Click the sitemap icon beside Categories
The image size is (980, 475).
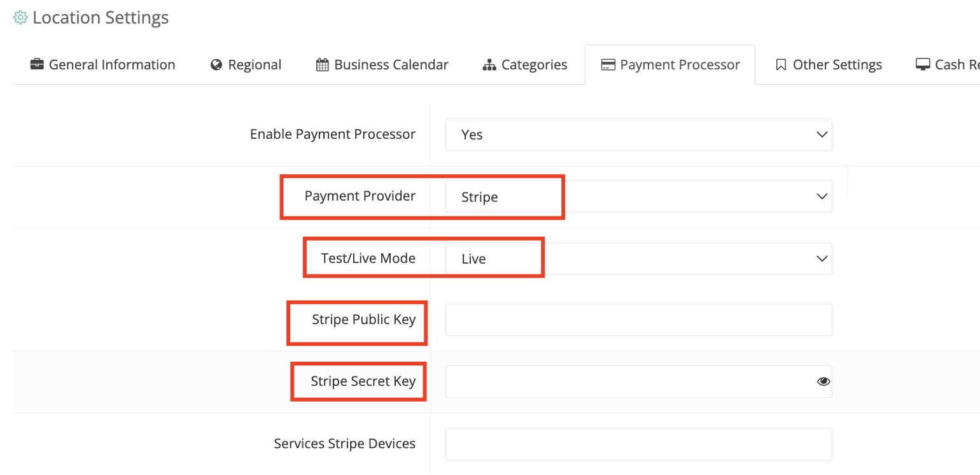pos(489,64)
